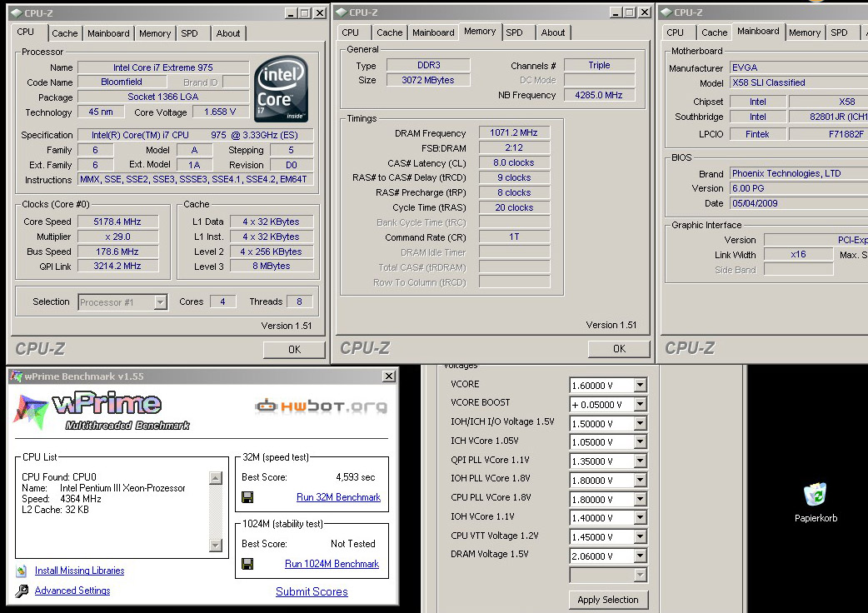
Task: Click OK in the Memory tab window
Action: click(619, 348)
